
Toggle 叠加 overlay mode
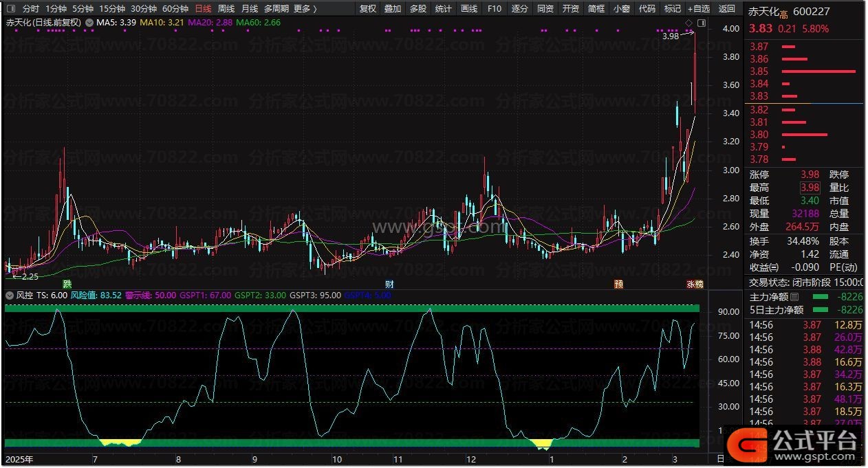(393, 9)
